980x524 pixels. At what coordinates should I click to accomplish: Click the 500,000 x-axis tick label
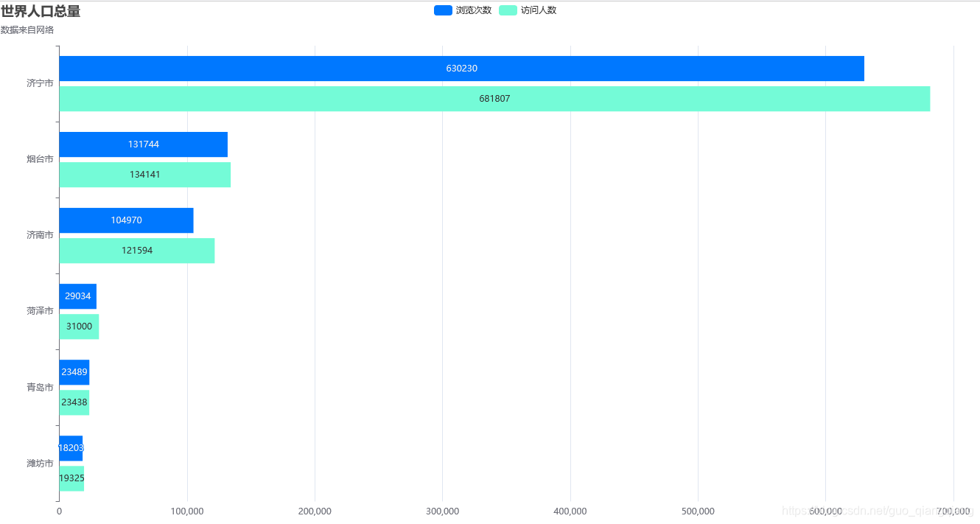[x=698, y=511]
